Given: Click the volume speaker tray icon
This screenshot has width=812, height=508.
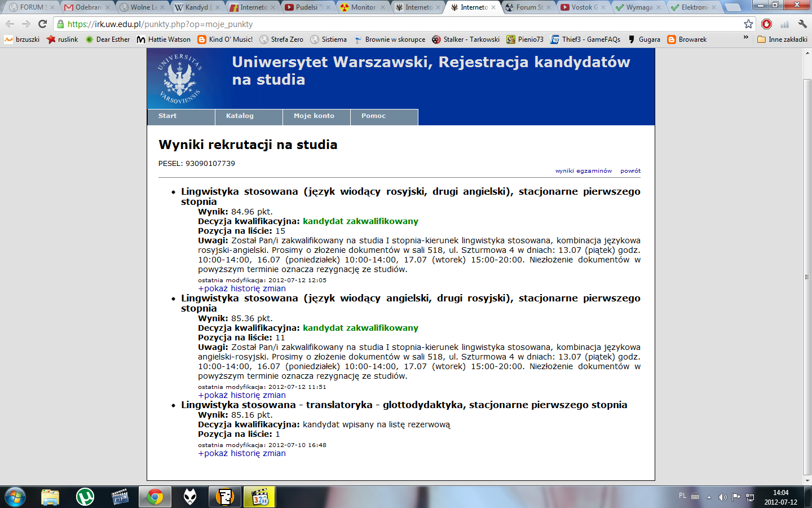Looking at the screenshot, I should point(722,497).
